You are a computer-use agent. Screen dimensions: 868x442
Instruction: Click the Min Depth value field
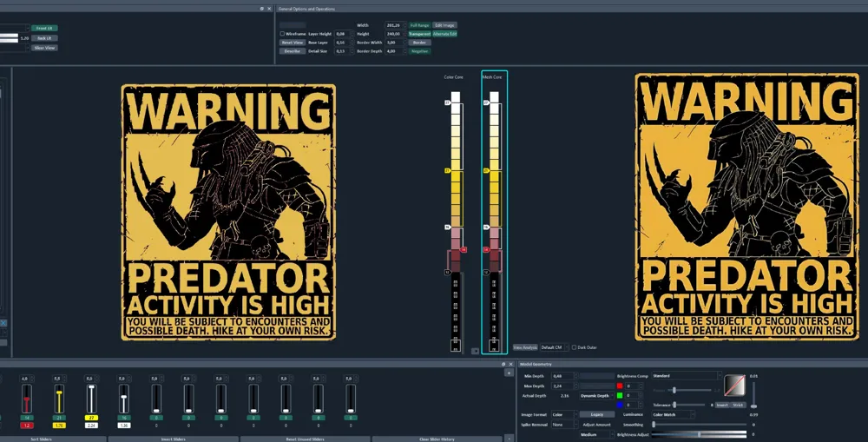tap(563, 376)
